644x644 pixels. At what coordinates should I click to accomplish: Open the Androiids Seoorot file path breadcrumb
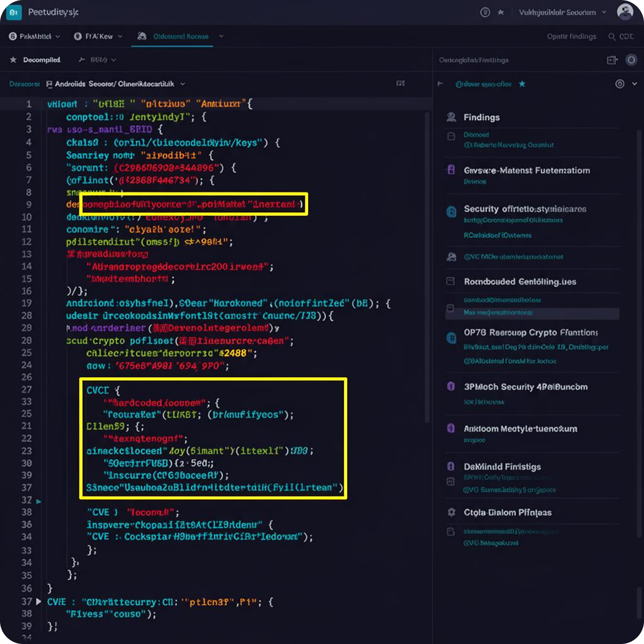click(x=115, y=84)
